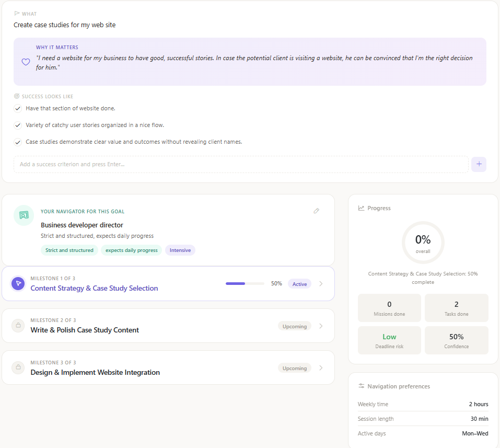Click the pencil edit icon for navigator
The width and height of the screenshot is (500, 448).
coord(316,211)
